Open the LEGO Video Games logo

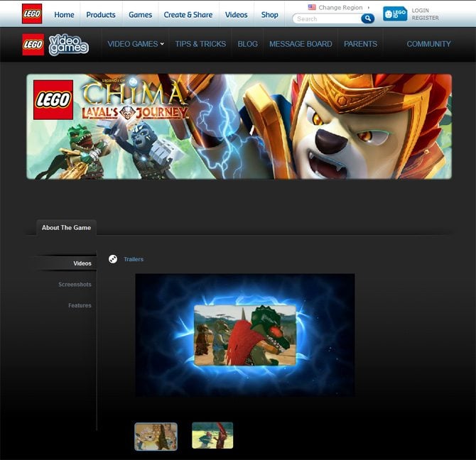tap(55, 44)
